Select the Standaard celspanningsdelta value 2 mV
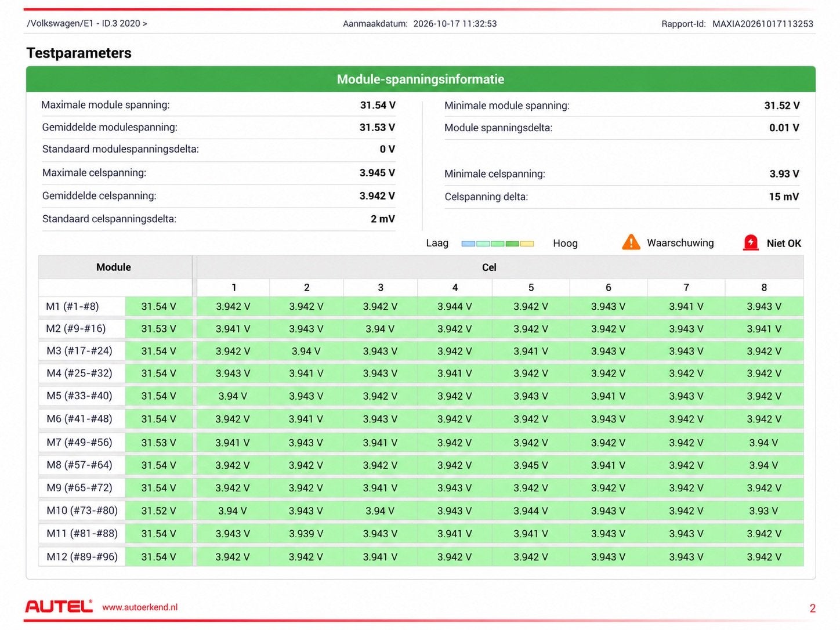840x630 pixels. point(383,219)
